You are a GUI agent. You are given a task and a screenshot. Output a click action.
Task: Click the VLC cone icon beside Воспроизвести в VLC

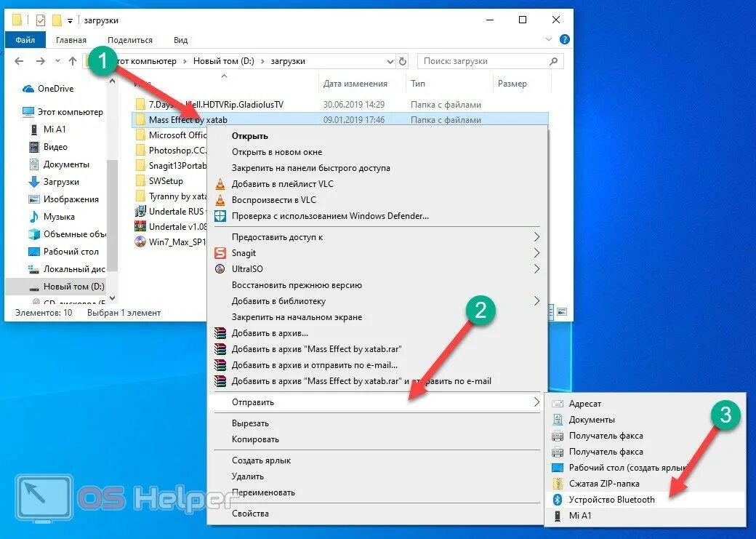pos(220,200)
